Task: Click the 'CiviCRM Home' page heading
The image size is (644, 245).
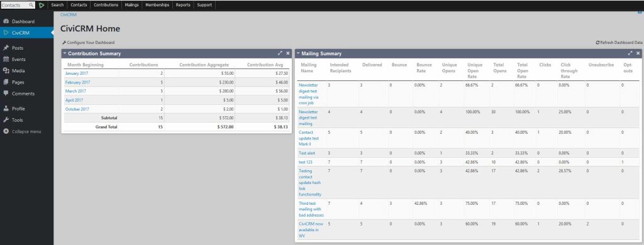Action: 90,29
